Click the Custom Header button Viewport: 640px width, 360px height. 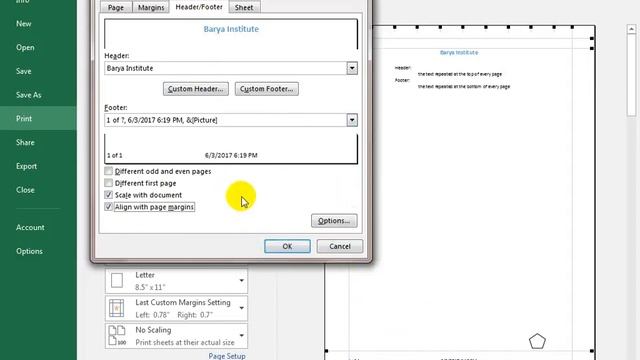196,89
